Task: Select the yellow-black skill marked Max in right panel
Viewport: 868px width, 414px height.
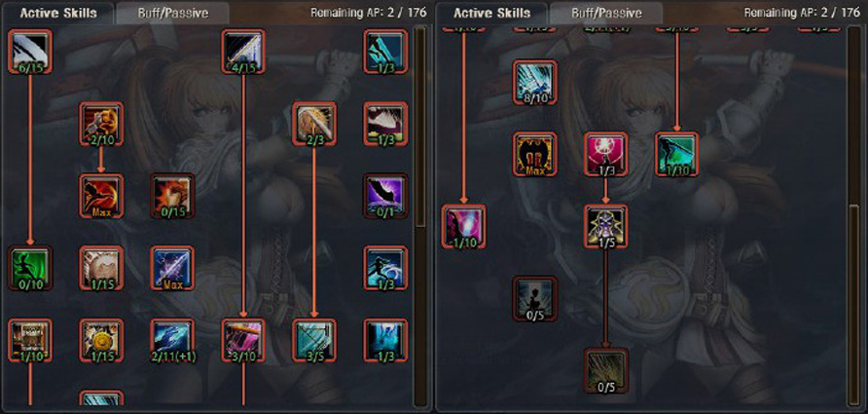Action: pyautogui.click(x=535, y=155)
